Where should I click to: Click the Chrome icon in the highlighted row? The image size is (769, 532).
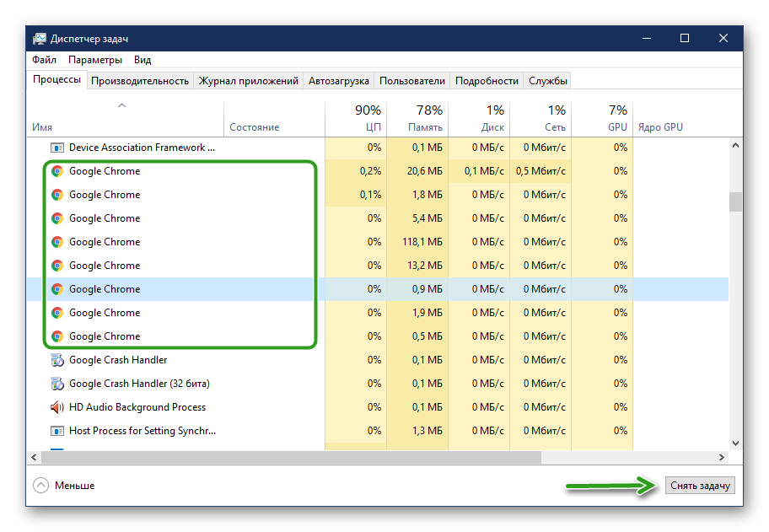[x=57, y=289]
